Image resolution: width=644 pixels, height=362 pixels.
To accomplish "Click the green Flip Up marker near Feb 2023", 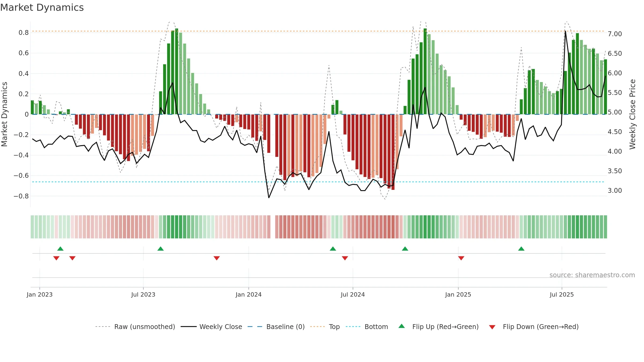I will point(60,249).
